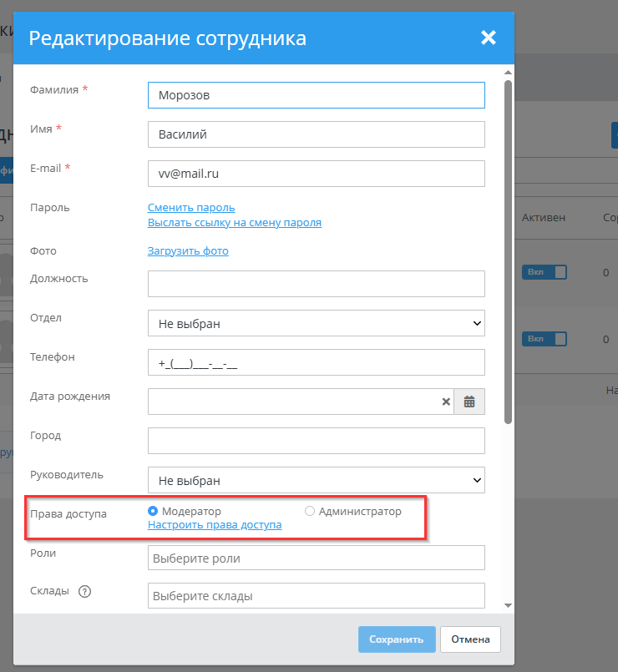Screen dimensions: 618x672
Task: Open the Отдел dropdown
Action: (316, 323)
